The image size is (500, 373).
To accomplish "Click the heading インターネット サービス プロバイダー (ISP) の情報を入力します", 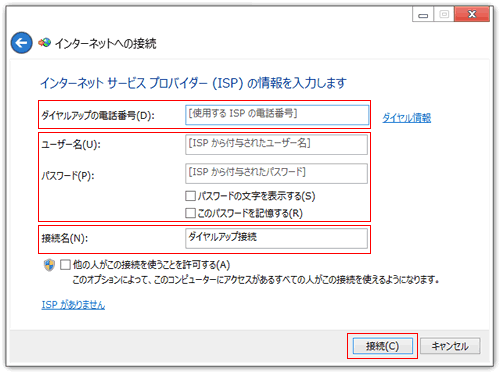I will click(x=193, y=83).
